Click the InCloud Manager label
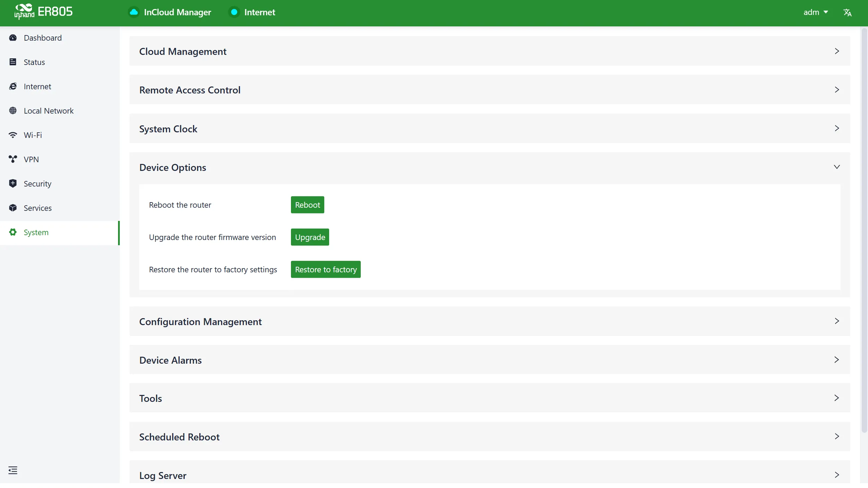This screenshot has height=488, width=868. click(177, 12)
